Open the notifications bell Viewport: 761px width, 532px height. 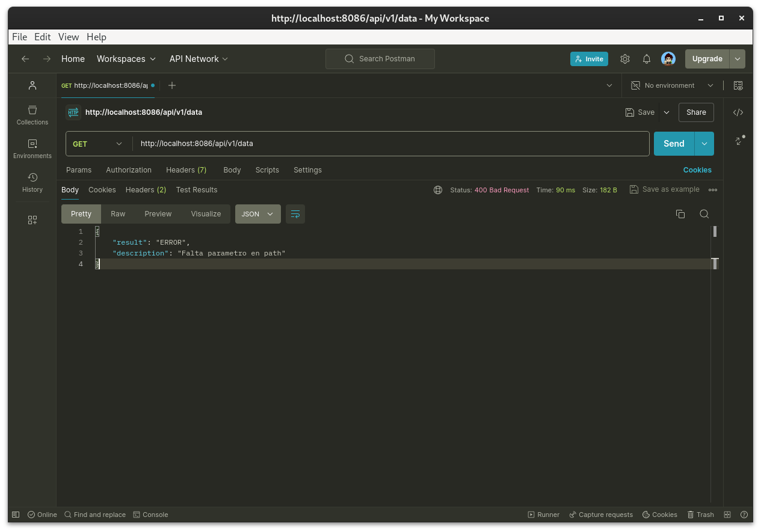647,59
